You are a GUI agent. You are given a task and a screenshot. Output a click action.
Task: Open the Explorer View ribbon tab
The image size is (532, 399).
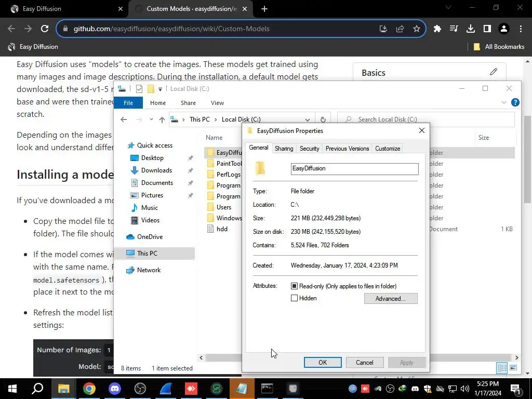coord(217,103)
